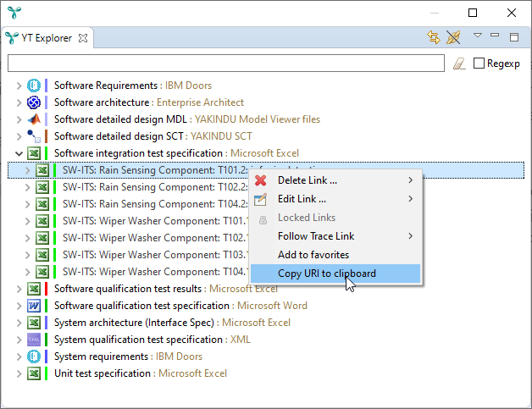The width and height of the screenshot is (532, 409).
Task: Collapse Software integration test specification node
Action: pyautogui.click(x=19, y=153)
